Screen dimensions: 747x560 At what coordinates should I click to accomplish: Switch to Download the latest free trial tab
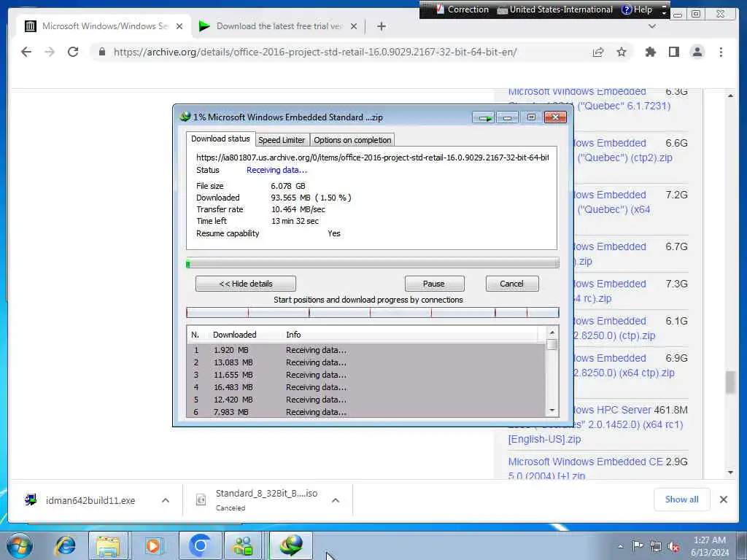pos(278,26)
